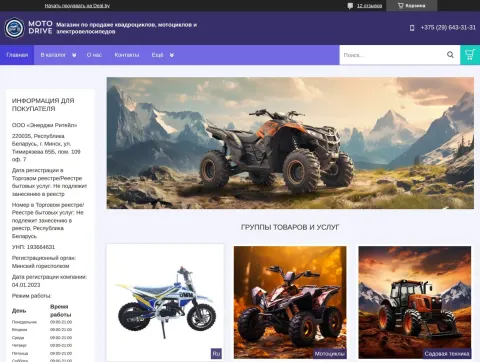Open the teal shopping cart icon
480x362 pixels.
point(470,55)
